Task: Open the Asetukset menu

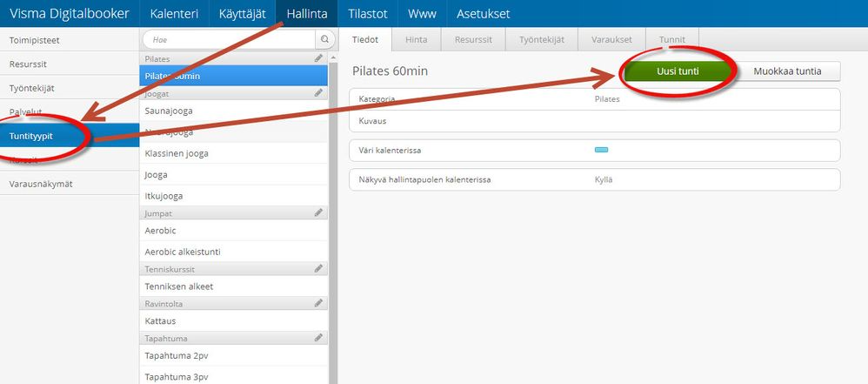Action: coord(484,14)
